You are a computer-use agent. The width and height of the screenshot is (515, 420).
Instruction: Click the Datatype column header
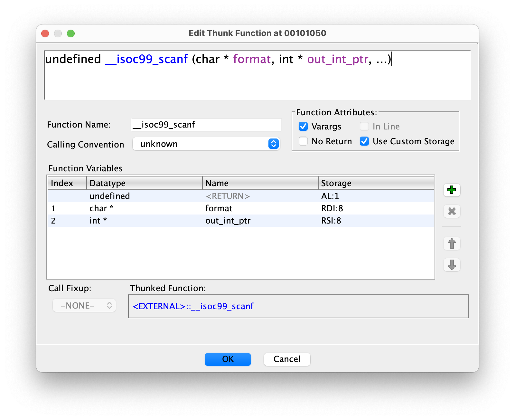pos(144,183)
